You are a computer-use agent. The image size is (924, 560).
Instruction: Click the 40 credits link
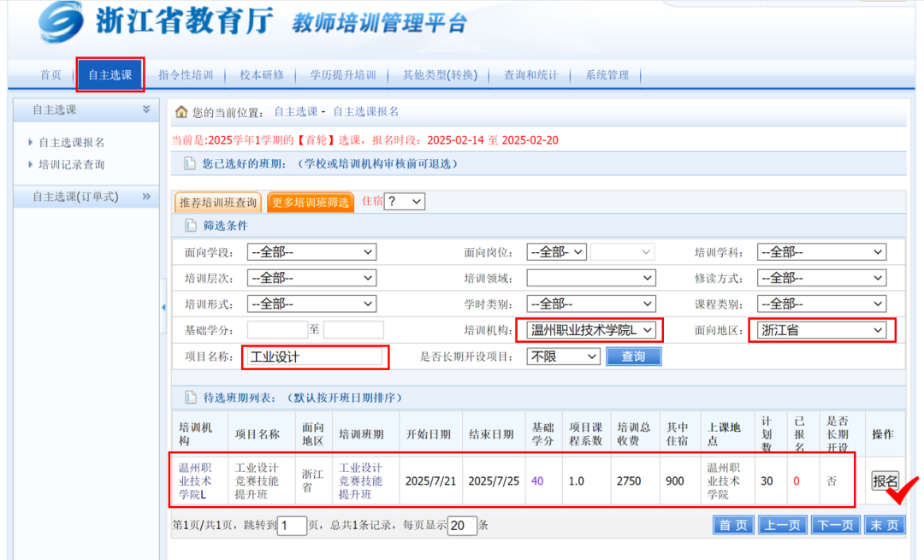(536, 481)
